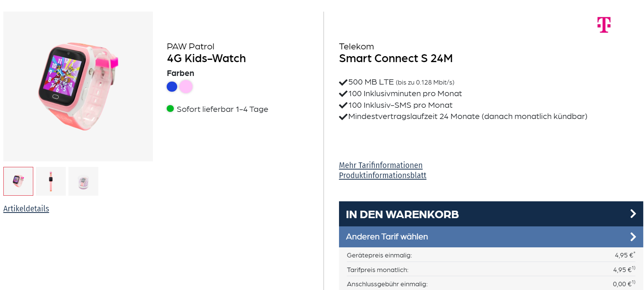Click the packaging box thumbnail
Viewport: 644px width, 290px height.
pos(83,181)
